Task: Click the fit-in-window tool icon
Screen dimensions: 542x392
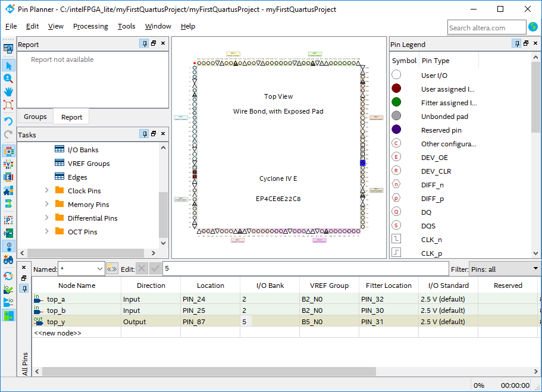Action: tap(8, 105)
